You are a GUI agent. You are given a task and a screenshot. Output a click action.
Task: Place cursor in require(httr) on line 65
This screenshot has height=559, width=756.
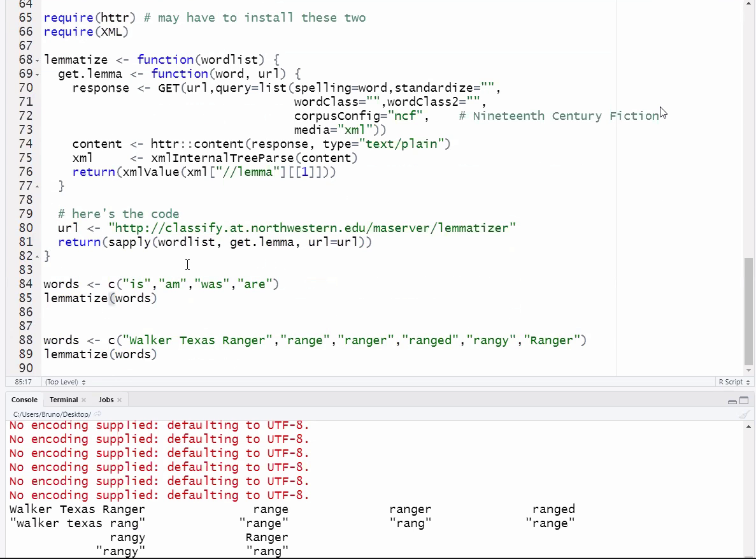tap(90, 18)
